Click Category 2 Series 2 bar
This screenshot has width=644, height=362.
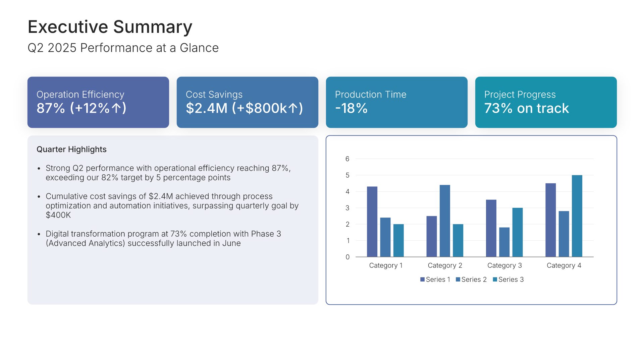click(445, 221)
